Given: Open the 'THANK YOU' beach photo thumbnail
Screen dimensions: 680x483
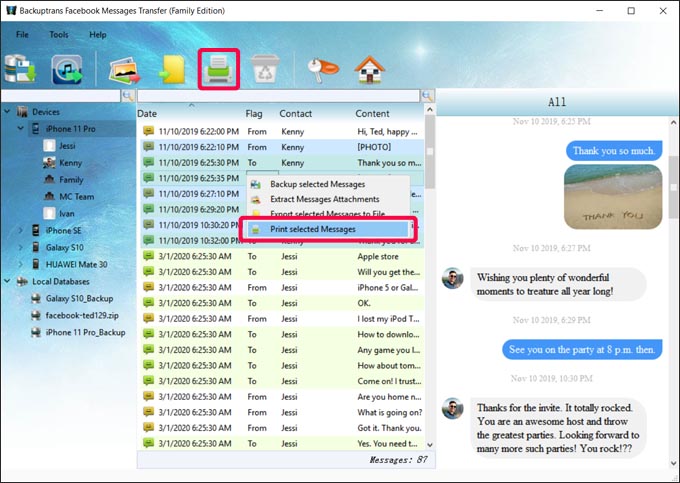Looking at the screenshot, I should [613, 196].
